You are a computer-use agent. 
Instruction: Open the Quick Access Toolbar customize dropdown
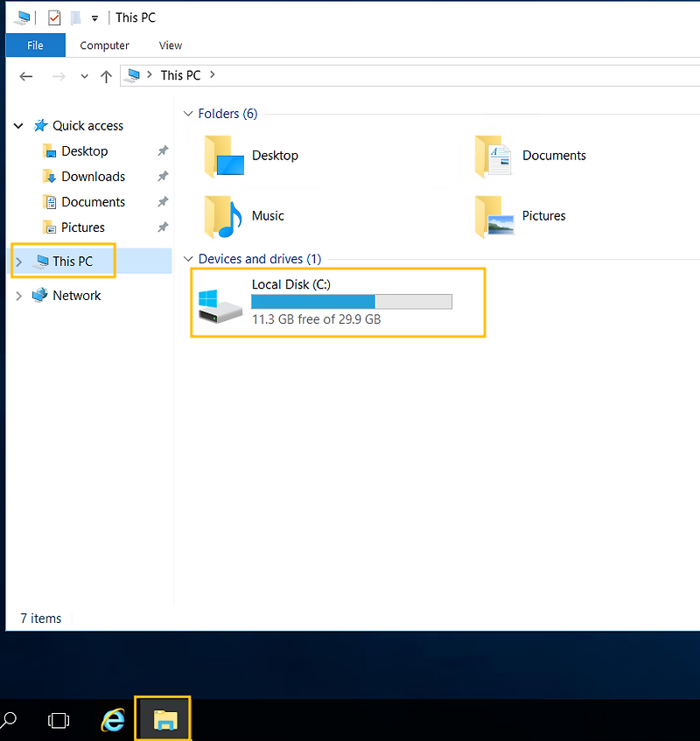[94, 17]
